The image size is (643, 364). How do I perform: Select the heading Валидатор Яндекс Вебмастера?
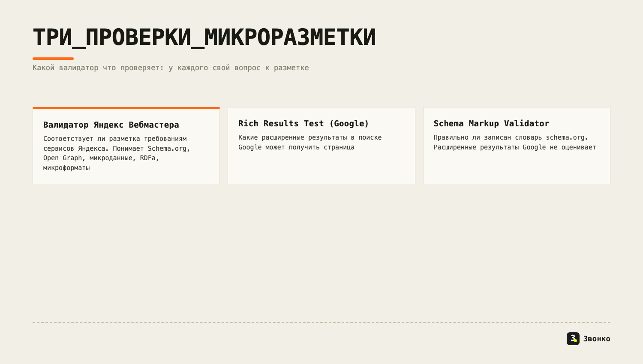click(x=111, y=125)
